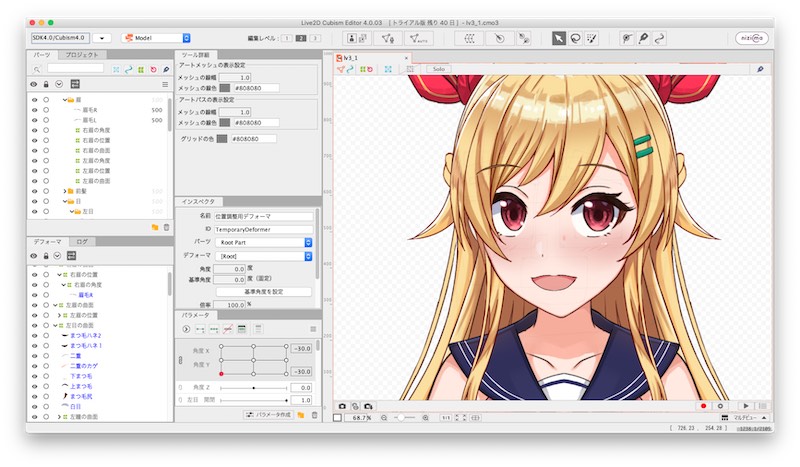Click the zoom in magnifier icon
800x467 pixels.
click(x=425, y=417)
